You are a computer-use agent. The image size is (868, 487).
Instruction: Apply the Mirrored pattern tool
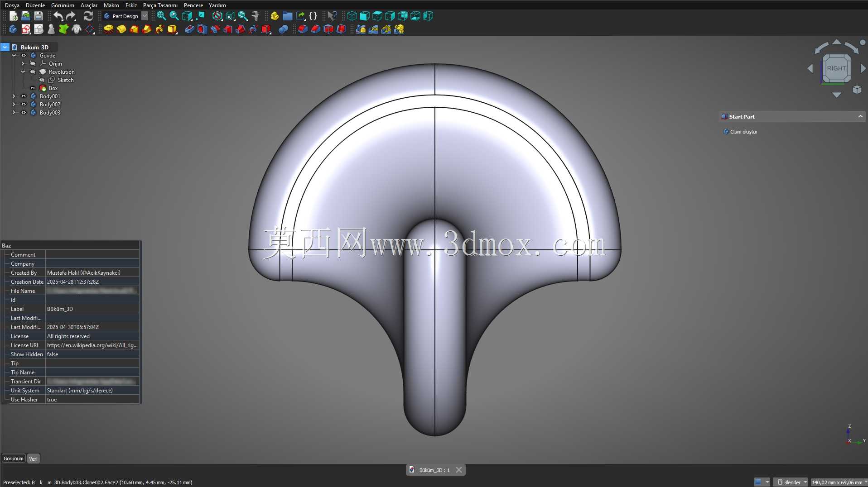[x=361, y=29]
